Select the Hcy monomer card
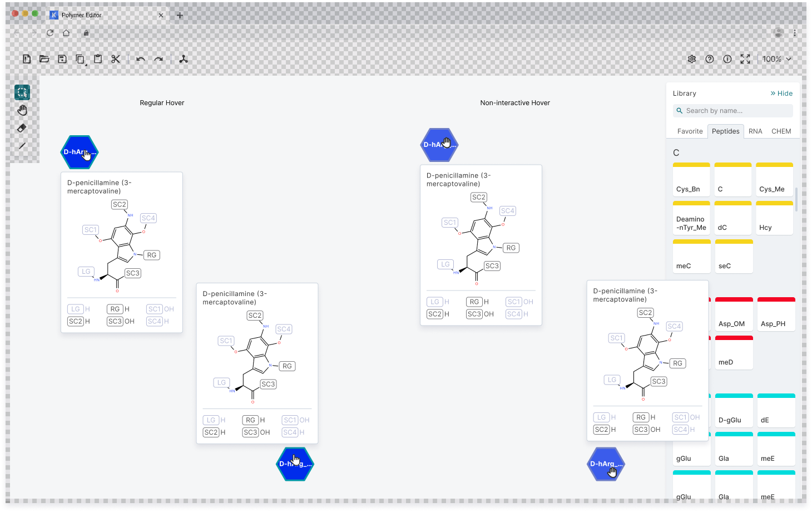Screen dimensions: 812x512 point(775,218)
